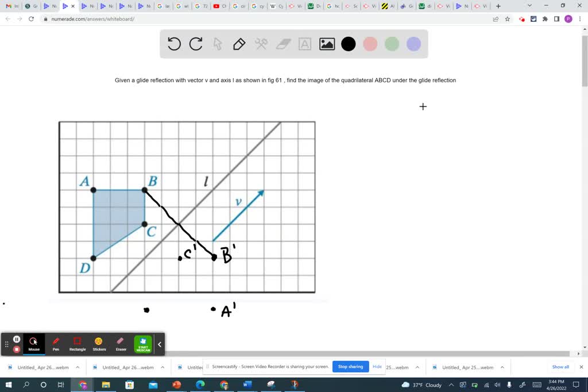Stop the screen recording
Image resolution: width=588 pixels, height=392 pixels.
(x=17, y=349)
